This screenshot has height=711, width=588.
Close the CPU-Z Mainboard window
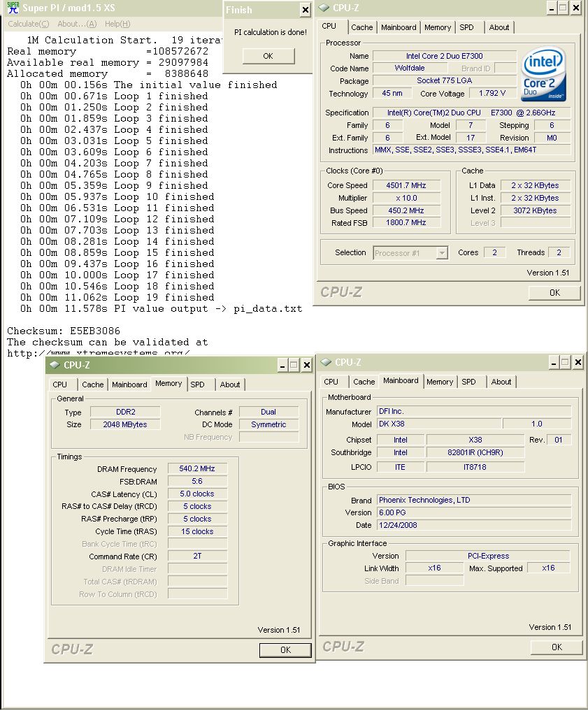click(x=578, y=362)
